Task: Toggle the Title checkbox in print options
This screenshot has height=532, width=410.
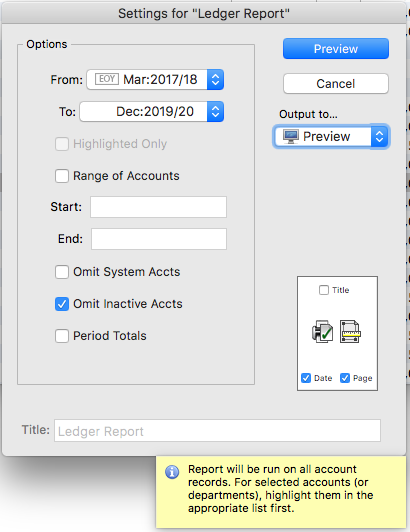Action: (x=324, y=290)
